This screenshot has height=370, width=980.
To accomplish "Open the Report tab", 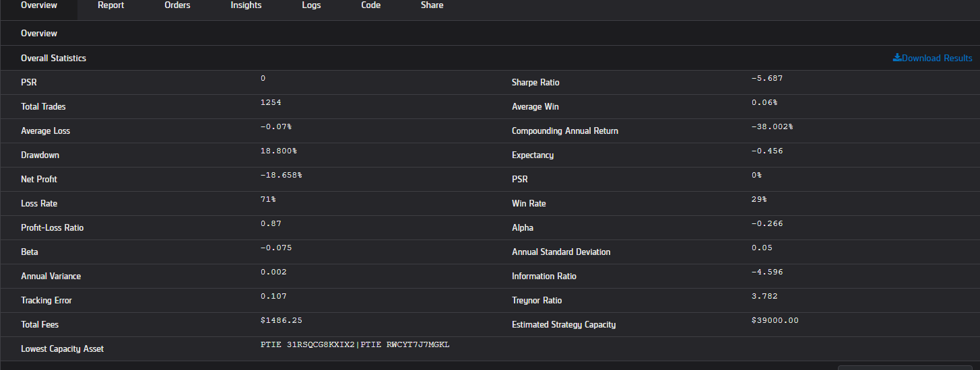I will pyautogui.click(x=111, y=5).
